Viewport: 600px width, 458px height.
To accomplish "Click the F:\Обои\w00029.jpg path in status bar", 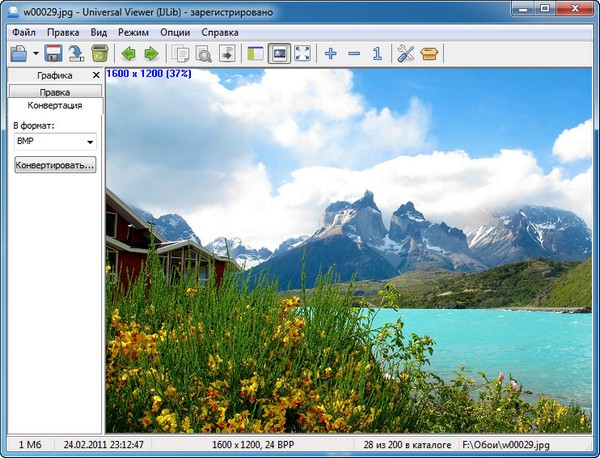I will [506, 445].
